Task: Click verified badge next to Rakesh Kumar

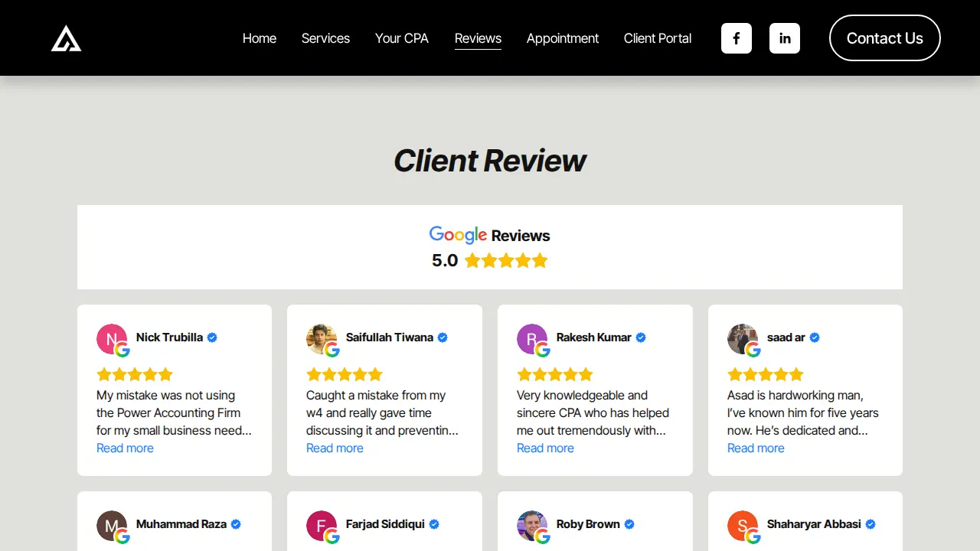Action: coord(641,337)
